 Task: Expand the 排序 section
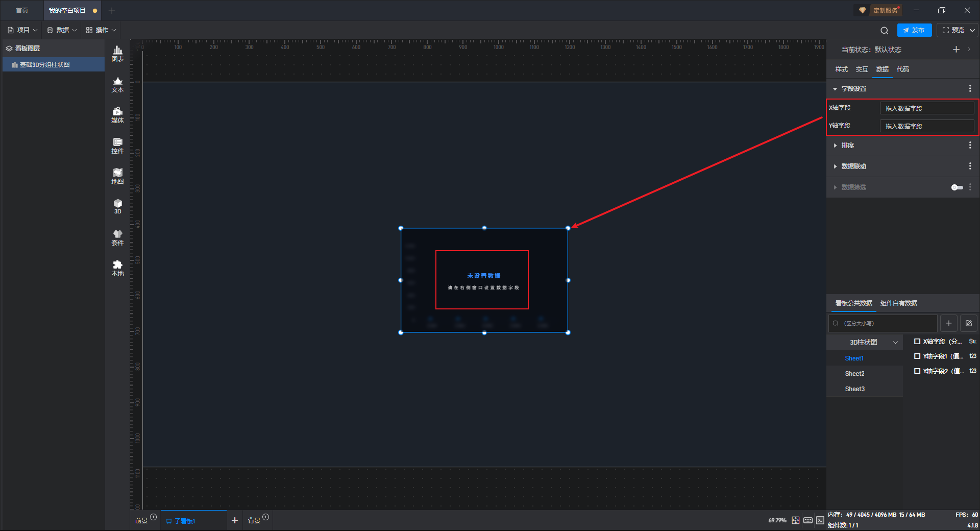[x=847, y=146]
